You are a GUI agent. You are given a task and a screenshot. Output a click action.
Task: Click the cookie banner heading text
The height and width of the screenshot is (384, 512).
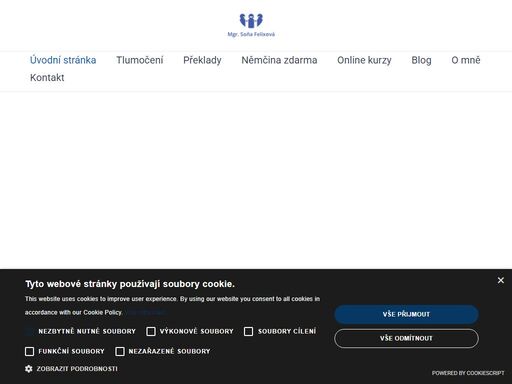(x=130, y=284)
